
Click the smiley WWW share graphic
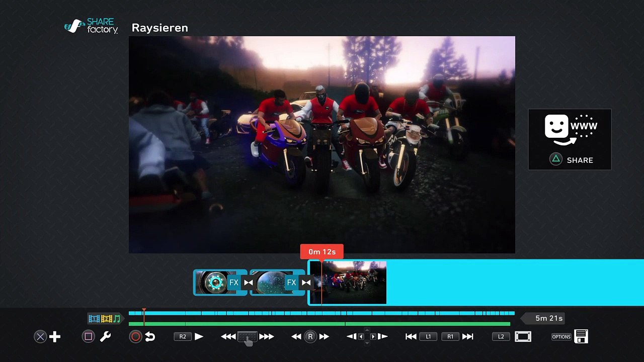(571, 130)
